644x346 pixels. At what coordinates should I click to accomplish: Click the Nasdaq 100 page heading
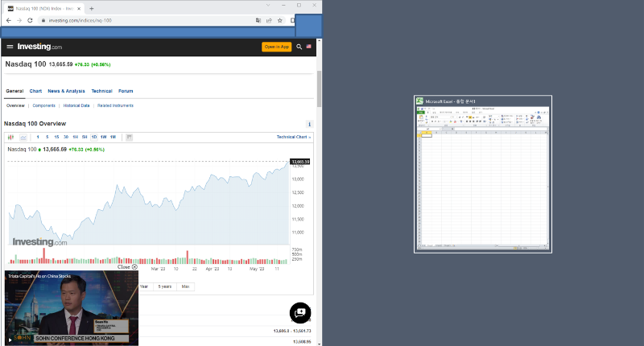click(x=26, y=64)
